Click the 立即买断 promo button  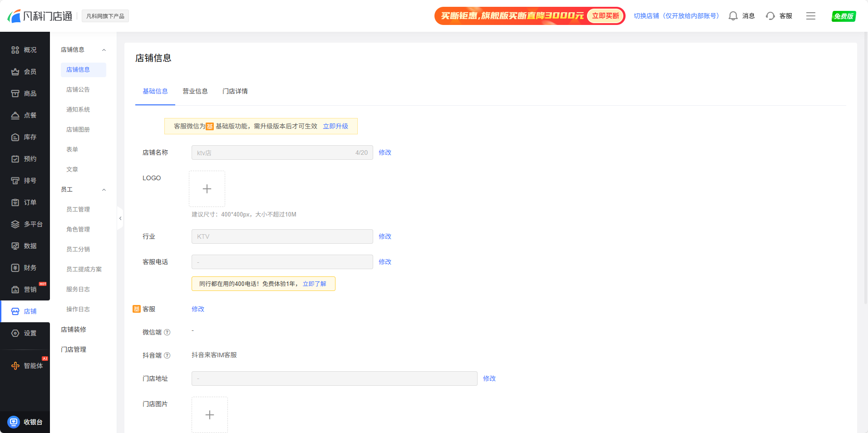click(x=606, y=16)
